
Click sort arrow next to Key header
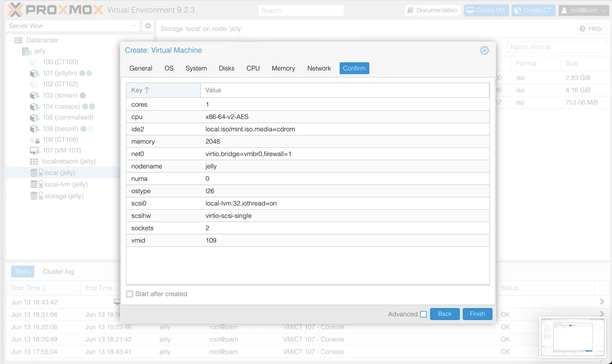147,90
